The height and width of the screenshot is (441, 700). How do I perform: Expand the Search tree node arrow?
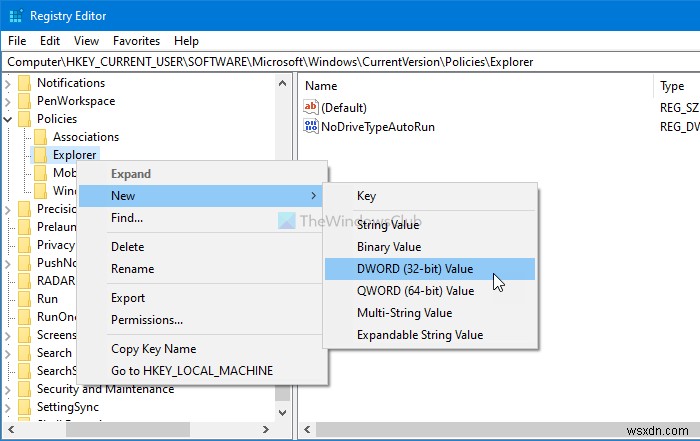coord(8,353)
